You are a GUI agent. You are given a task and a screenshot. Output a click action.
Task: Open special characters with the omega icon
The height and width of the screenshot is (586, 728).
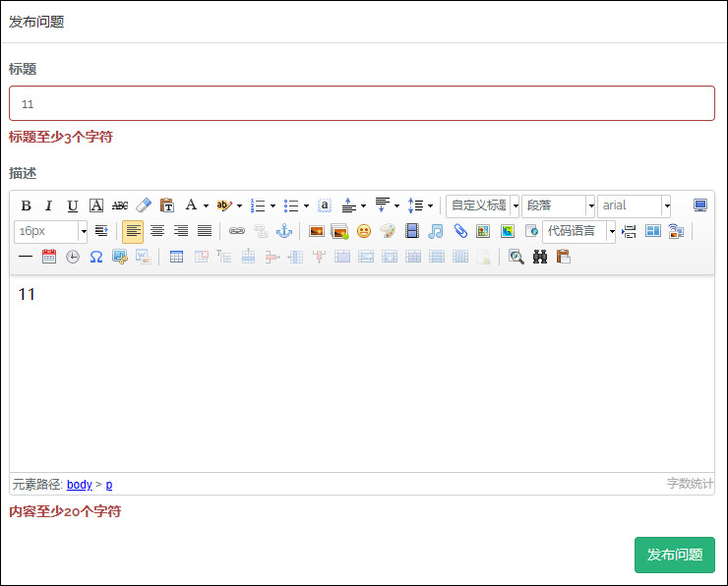coord(96,257)
